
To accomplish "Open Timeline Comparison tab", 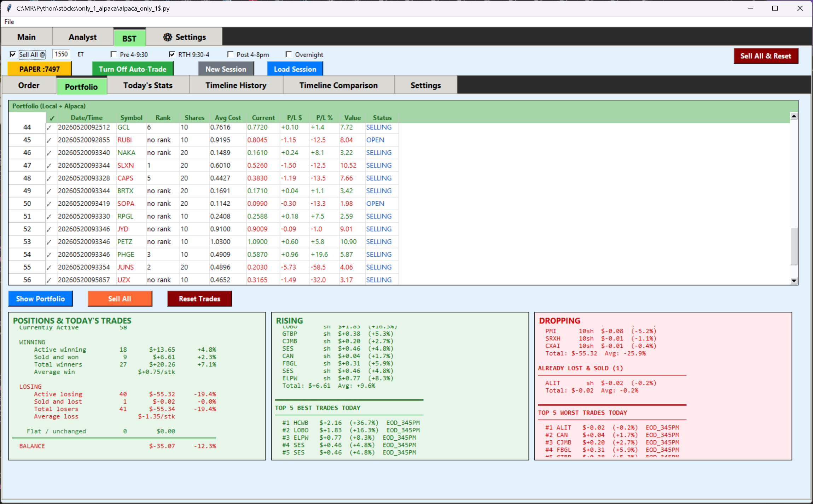I will point(338,85).
